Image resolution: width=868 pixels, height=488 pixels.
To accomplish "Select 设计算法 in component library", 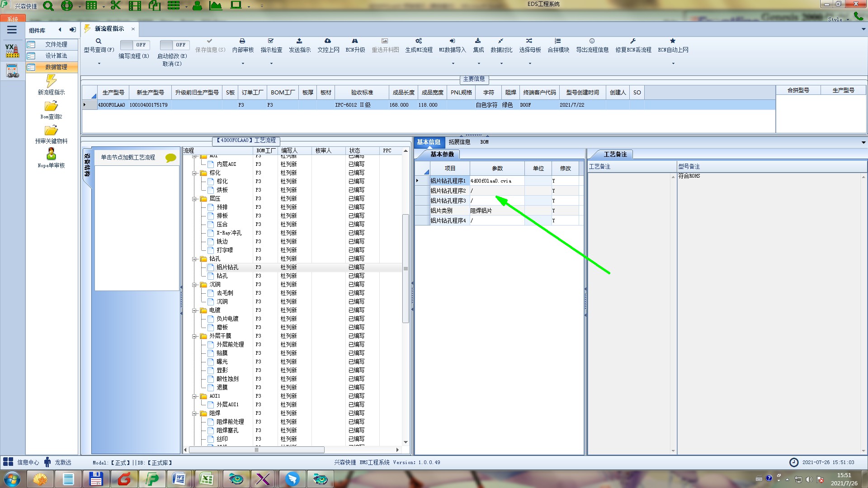I will coord(56,56).
